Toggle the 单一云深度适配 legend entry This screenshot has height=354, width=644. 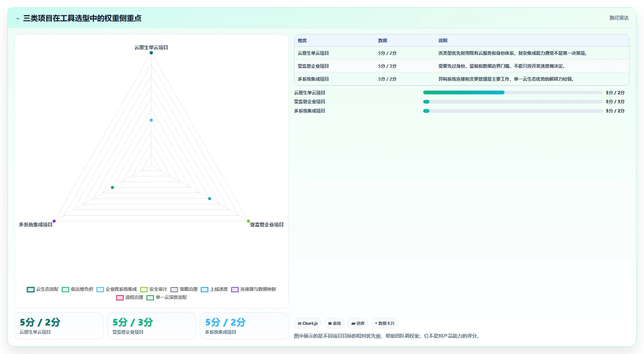tap(166, 297)
